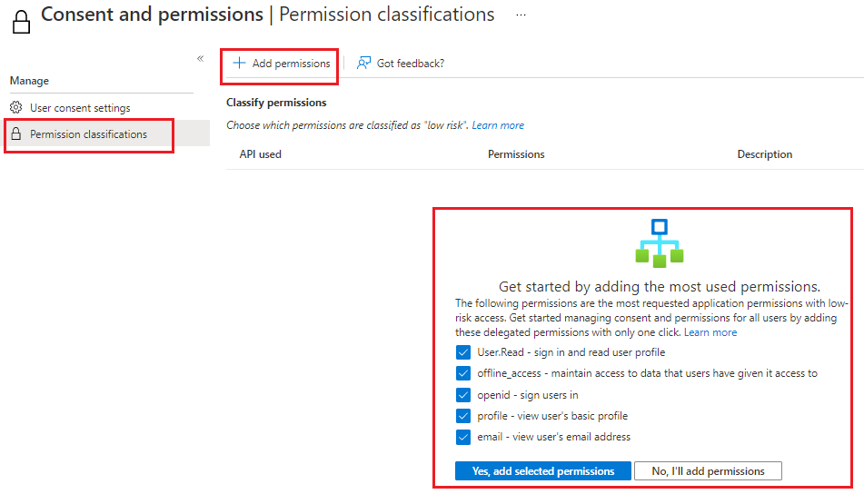Click the Add permissions label
Image resolution: width=864 pixels, height=504 pixels.
coord(291,64)
